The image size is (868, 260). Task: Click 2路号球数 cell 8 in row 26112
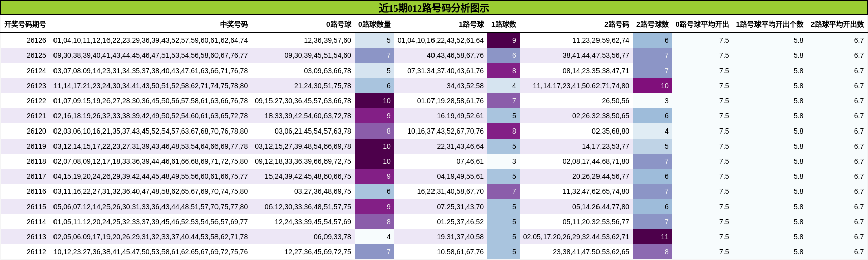(x=652, y=252)
